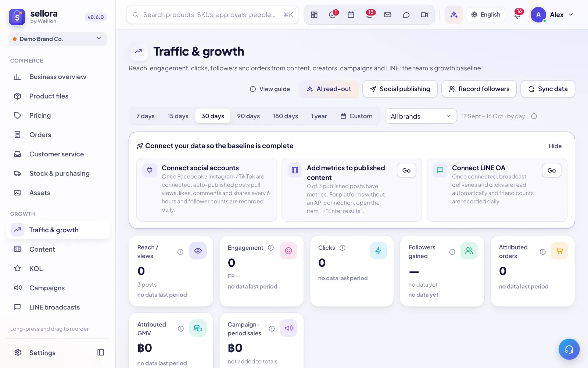This screenshot has width=588, height=368.
Task: Choose the Custom date range option
Action: pos(356,116)
